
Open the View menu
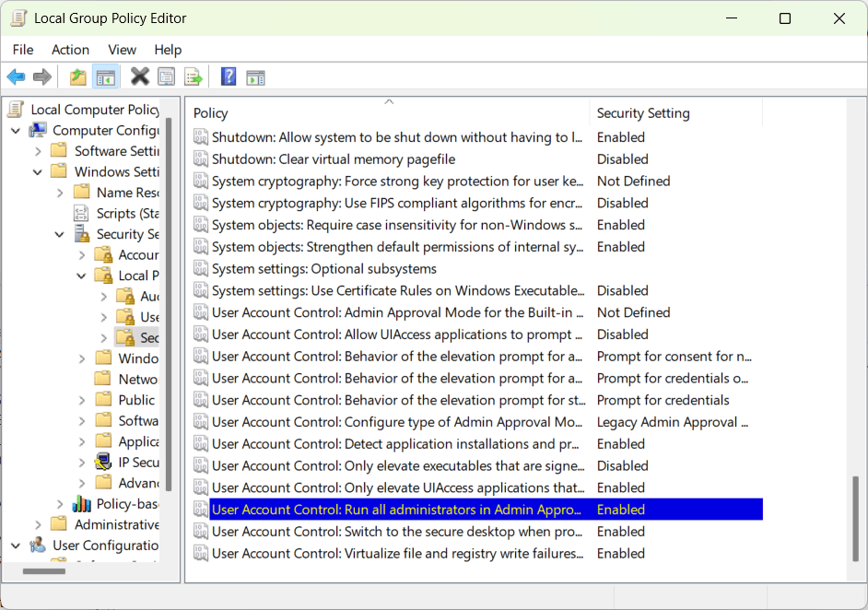(122, 50)
